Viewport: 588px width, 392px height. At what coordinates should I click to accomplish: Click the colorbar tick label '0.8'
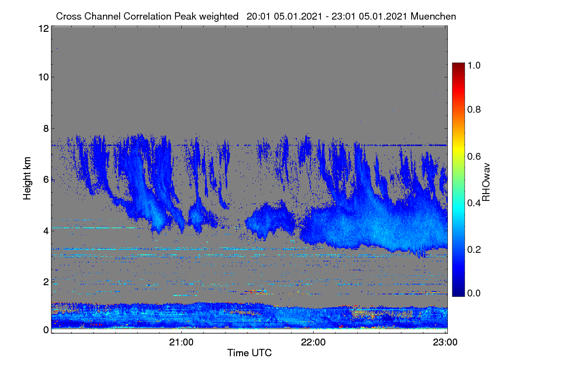475,109
